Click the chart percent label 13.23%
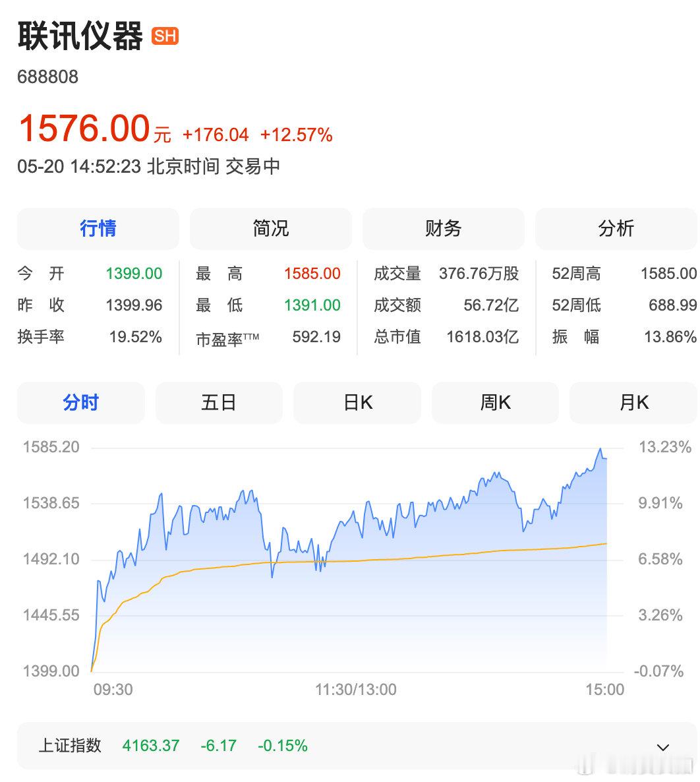This screenshot has height=782, width=700. [665, 447]
